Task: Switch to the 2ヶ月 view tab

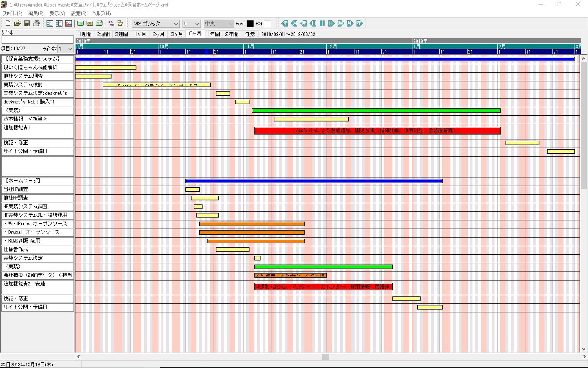Action: [x=158, y=34]
